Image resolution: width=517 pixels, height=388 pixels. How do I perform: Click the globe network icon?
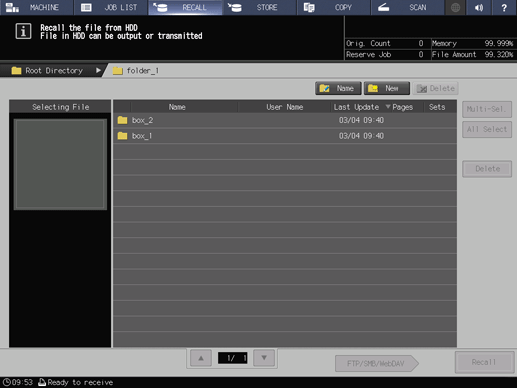click(x=455, y=7)
